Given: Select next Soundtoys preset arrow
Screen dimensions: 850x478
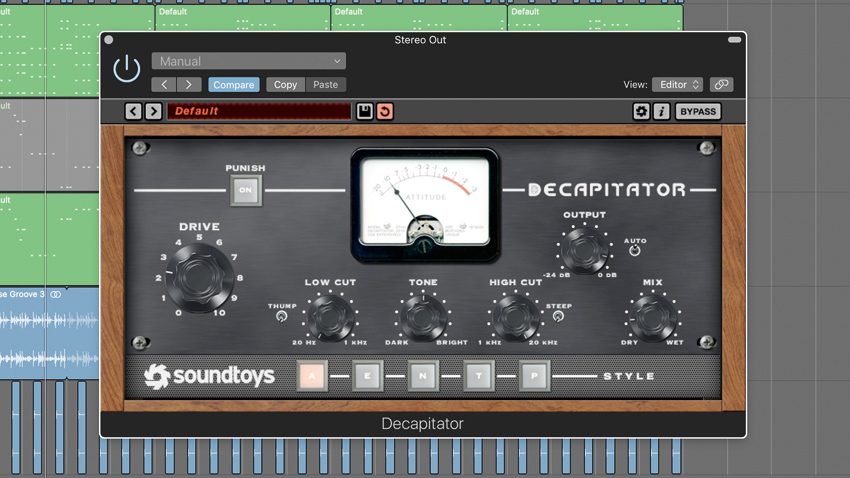Looking at the screenshot, I should pos(153,111).
